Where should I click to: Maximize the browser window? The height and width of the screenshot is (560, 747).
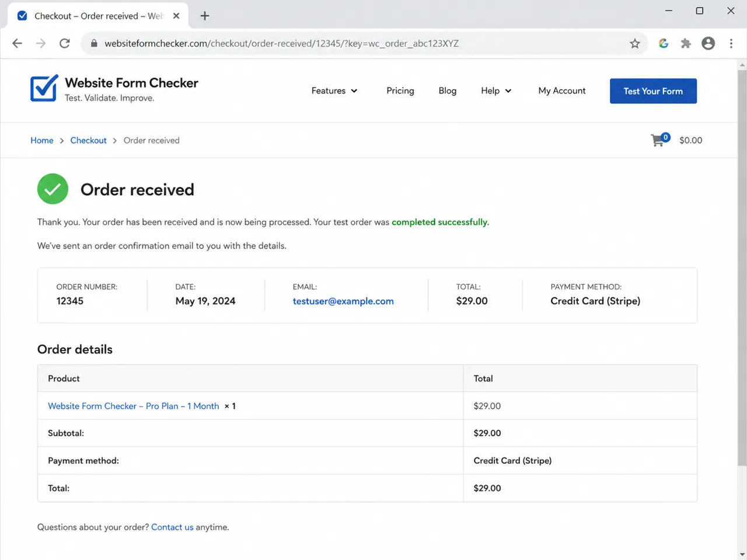(x=700, y=10)
